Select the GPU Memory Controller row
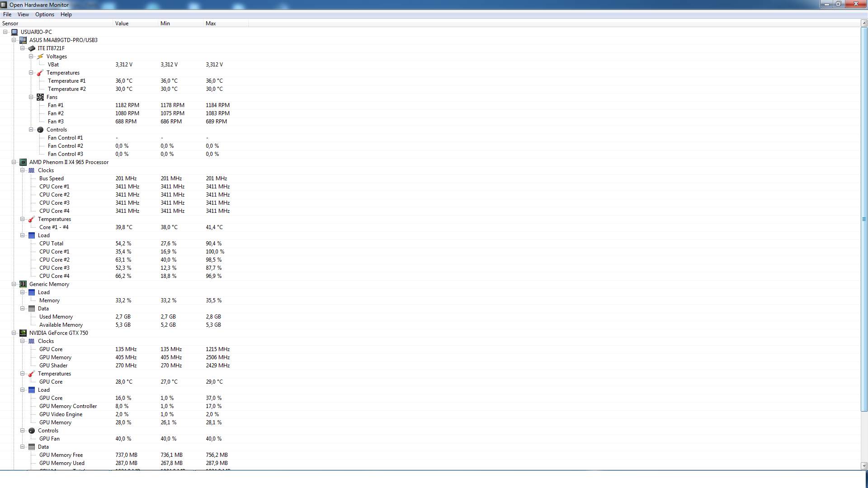The image size is (868, 488). [430, 406]
